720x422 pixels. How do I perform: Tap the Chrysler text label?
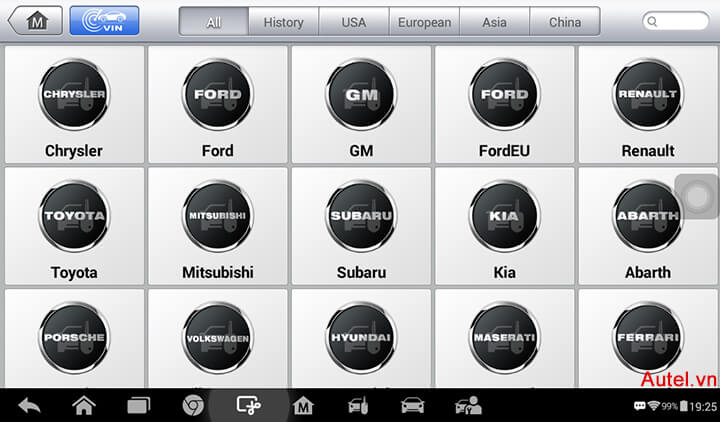click(x=74, y=151)
